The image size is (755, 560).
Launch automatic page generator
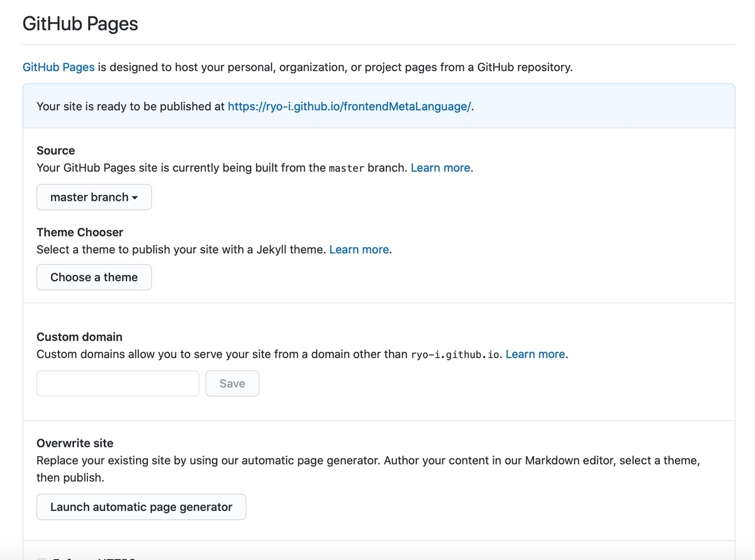pos(141,507)
